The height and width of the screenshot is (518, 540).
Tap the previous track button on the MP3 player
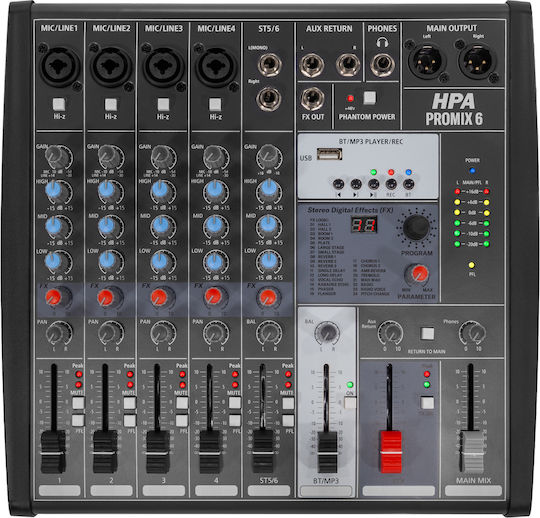click(x=338, y=185)
